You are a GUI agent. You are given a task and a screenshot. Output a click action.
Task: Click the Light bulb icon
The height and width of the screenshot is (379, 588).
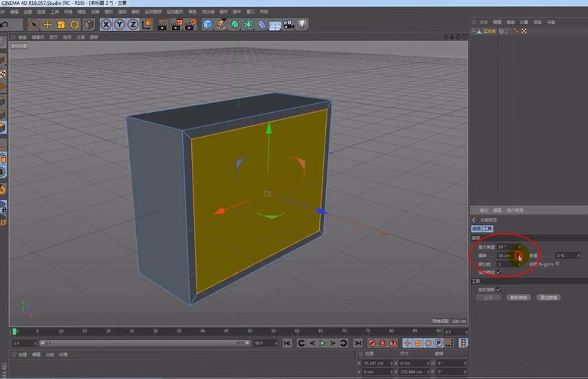pos(302,25)
